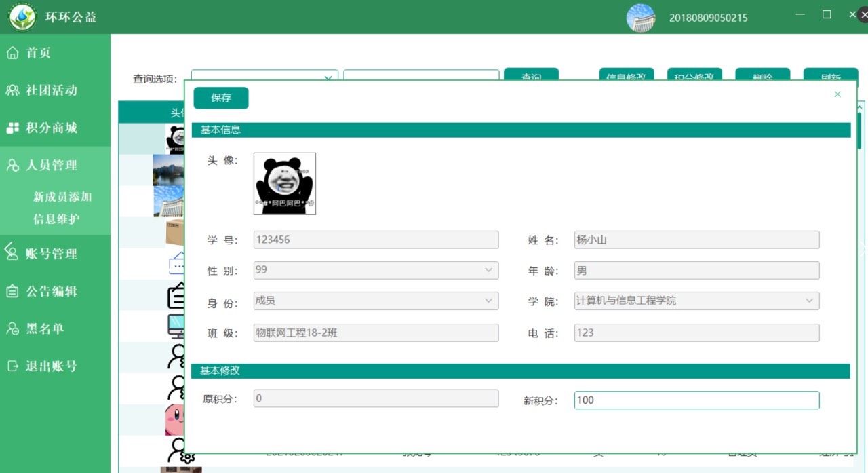Viewport: 868px width, 473px height.
Task: Close the points edit dialog
Action: tap(837, 94)
